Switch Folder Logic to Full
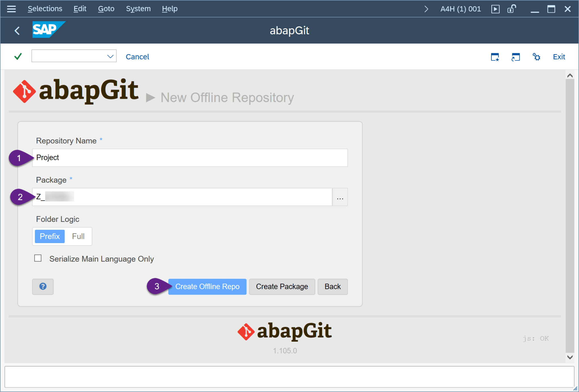Screen dimensions: 579x392 click(x=78, y=236)
